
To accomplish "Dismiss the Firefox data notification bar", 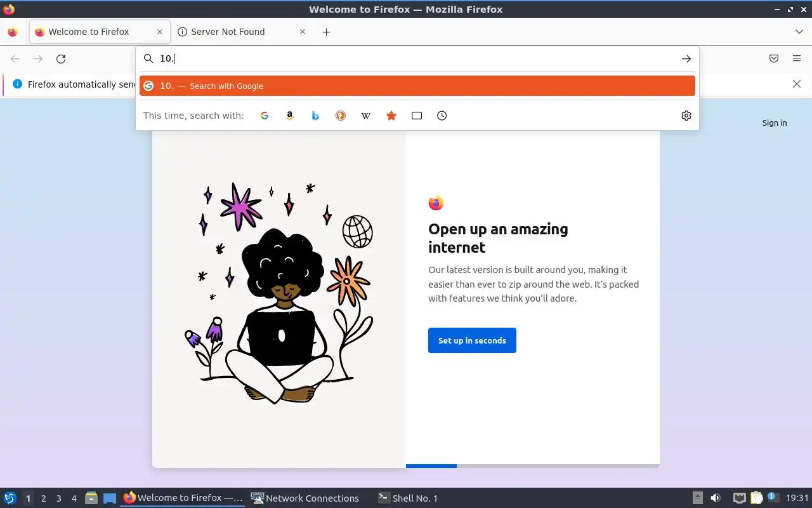I will (797, 84).
